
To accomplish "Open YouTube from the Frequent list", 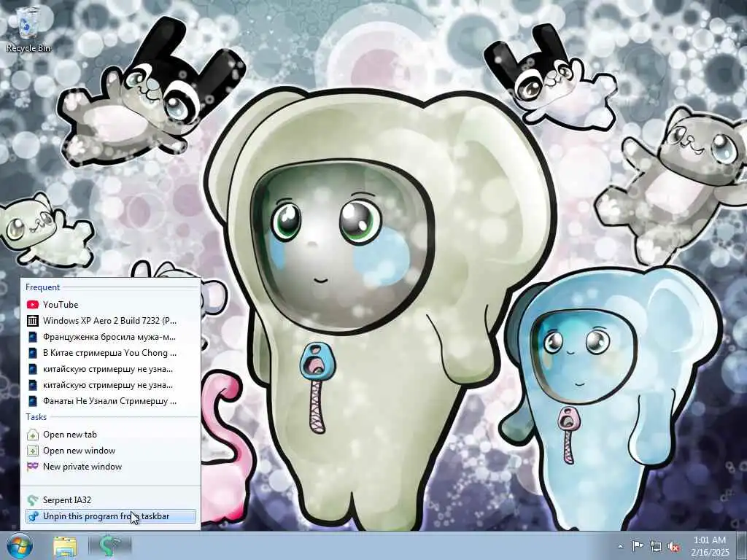I will point(111,305).
